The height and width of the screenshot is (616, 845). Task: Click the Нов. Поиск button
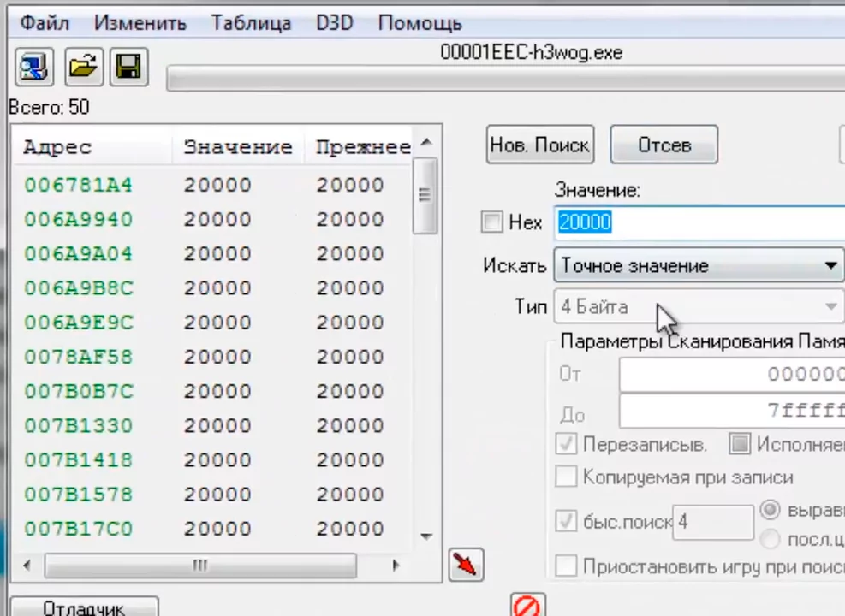pos(540,145)
